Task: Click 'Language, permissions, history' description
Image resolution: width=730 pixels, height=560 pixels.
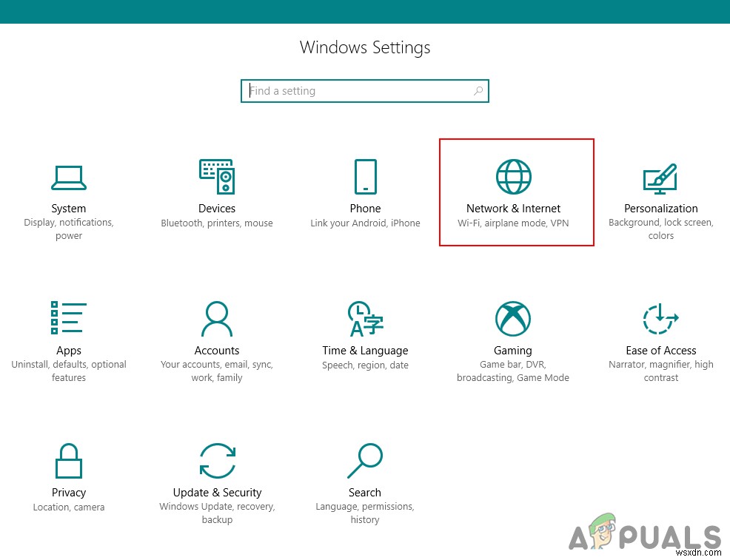Action: point(365,513)
